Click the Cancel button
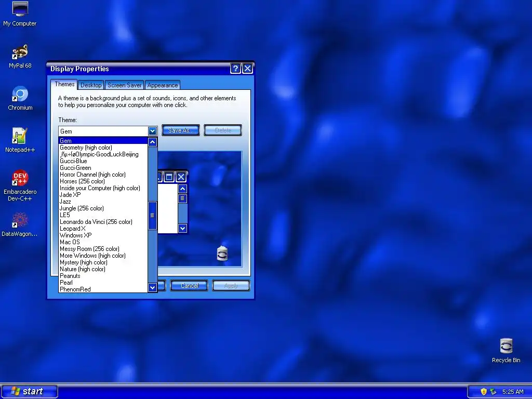Viewport: 532px width, 399px height. click(x=189, y=286)
